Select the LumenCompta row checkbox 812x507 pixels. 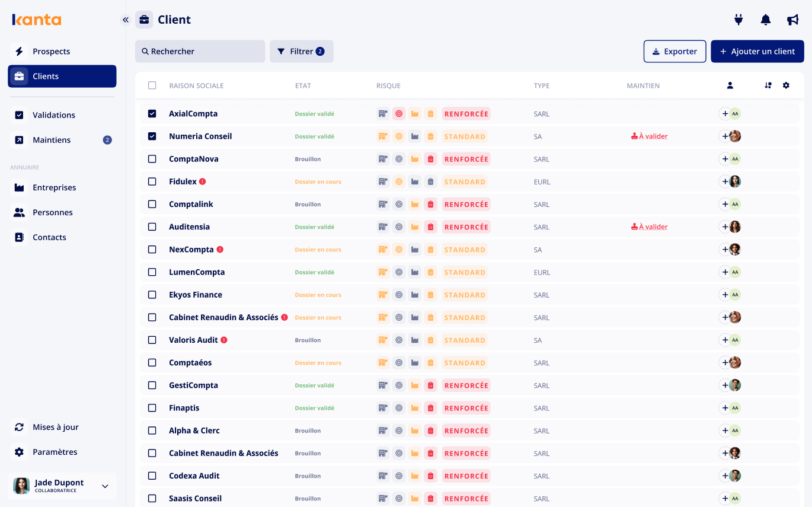tap(152, 272)
